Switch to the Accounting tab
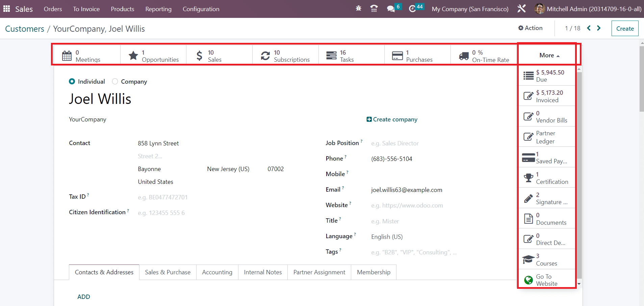The image size is (644, 306). pyautogui.click(x=217, y=272)
